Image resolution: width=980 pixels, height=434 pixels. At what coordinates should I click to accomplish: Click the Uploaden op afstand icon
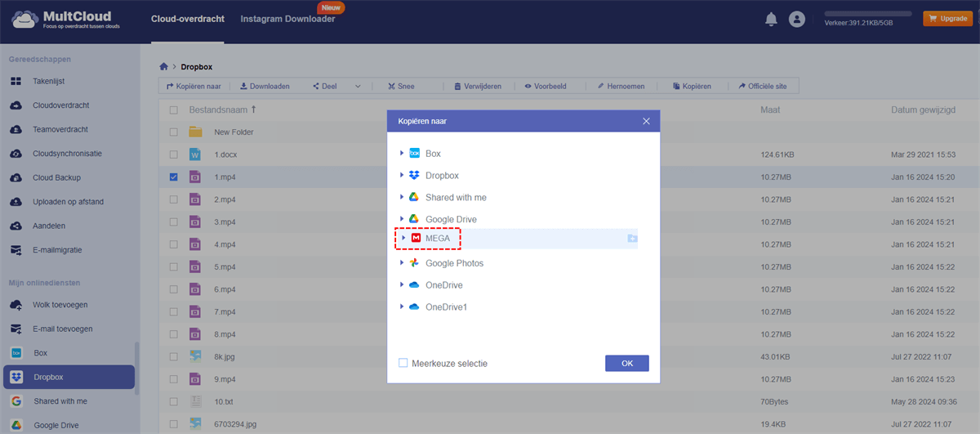click(16, 202)
